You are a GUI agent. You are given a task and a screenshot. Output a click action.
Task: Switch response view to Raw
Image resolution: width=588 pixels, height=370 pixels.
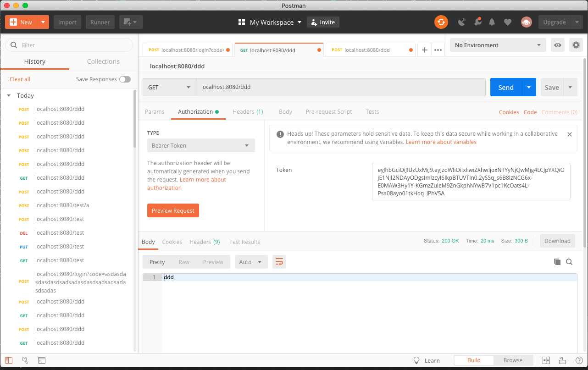coord(184,262)
